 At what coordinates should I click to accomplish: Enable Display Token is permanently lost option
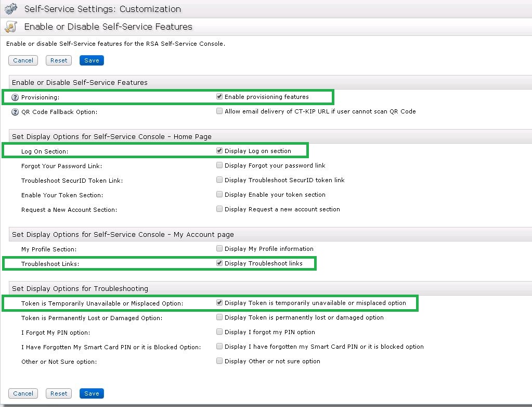click(x=219, y=317)
